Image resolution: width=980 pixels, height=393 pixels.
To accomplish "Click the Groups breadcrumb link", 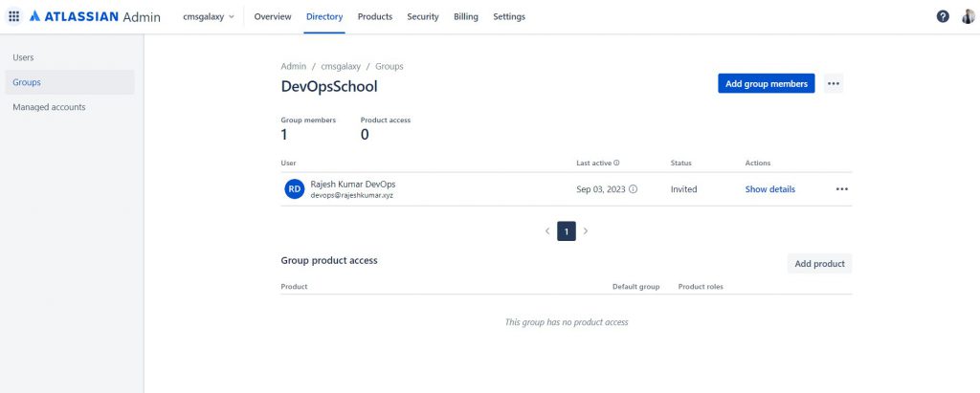I will (389, 67).
